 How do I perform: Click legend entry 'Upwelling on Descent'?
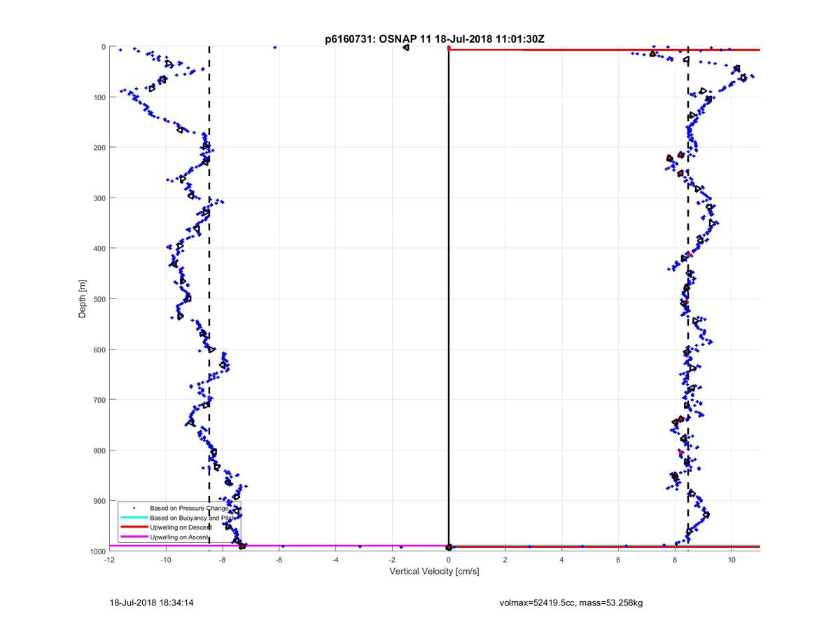point(181,527)
